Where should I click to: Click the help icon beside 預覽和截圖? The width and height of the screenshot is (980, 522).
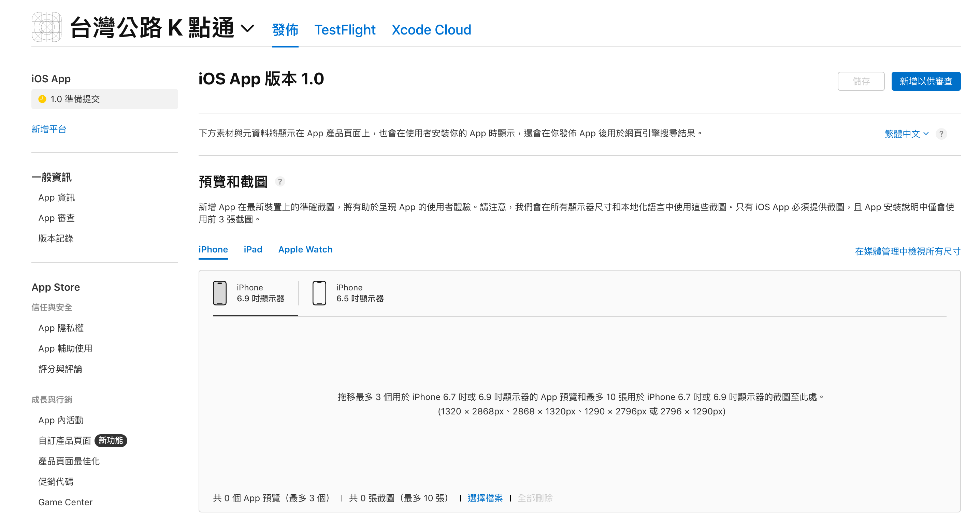click(x=279, y=182)
